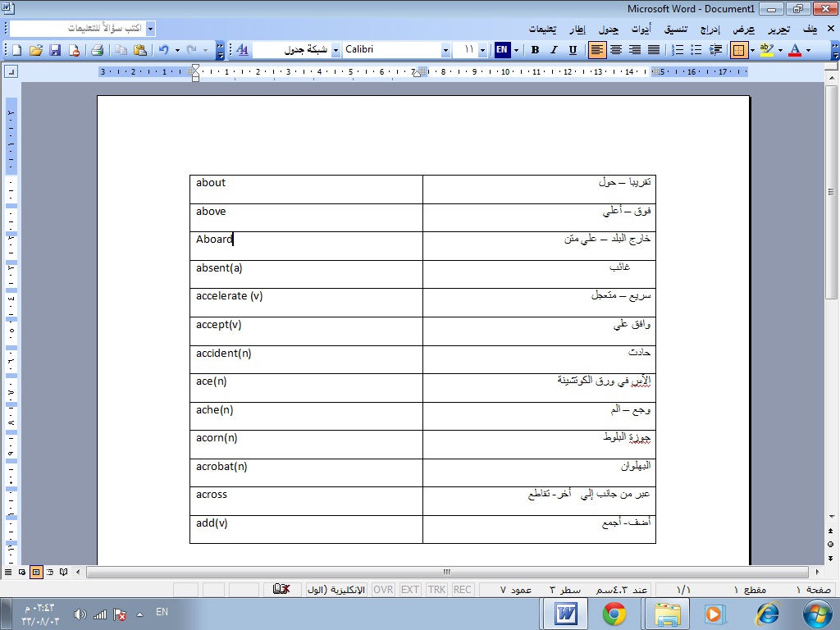Expand the EN language dropdown arrow
The image size is (840, 630).
pos(517,50)
